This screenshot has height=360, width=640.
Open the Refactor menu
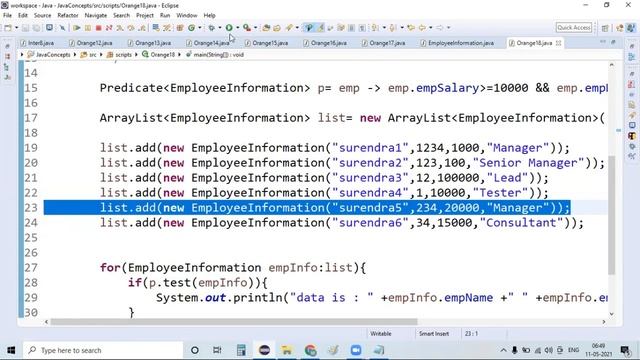pos(68,15)
